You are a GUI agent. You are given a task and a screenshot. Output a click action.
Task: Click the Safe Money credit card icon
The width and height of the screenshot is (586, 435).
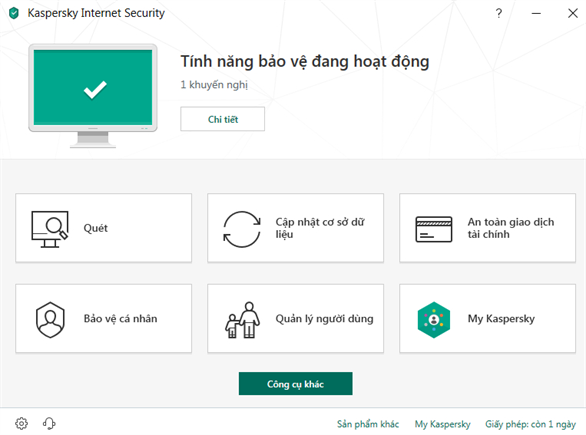434,229
